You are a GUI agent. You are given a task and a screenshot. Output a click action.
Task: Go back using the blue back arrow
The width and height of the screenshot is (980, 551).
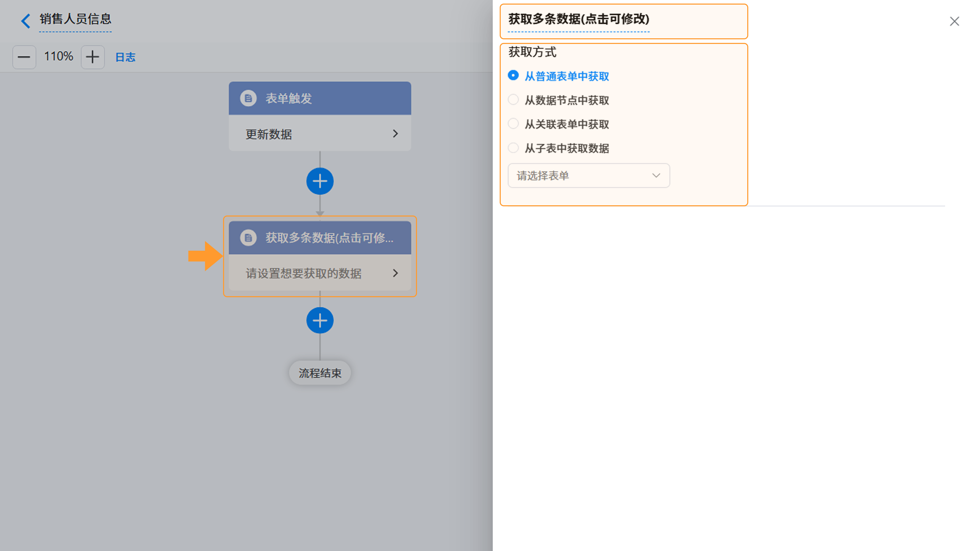(x=26, y=20)
